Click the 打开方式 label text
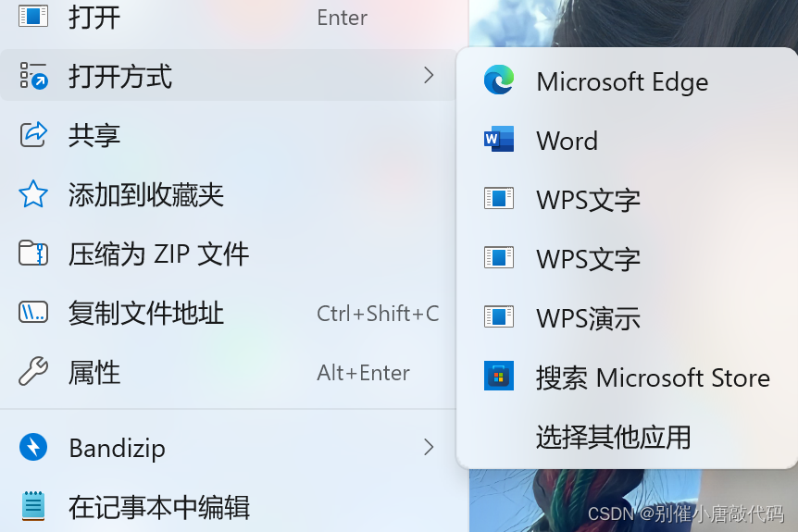Viewport: 798px width, 532px height. point(120,76)
